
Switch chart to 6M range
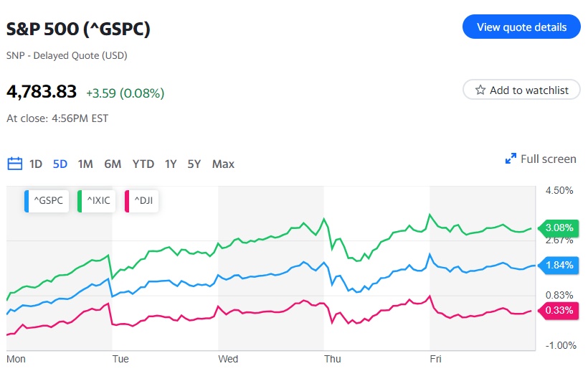click(x=113, y=164)
